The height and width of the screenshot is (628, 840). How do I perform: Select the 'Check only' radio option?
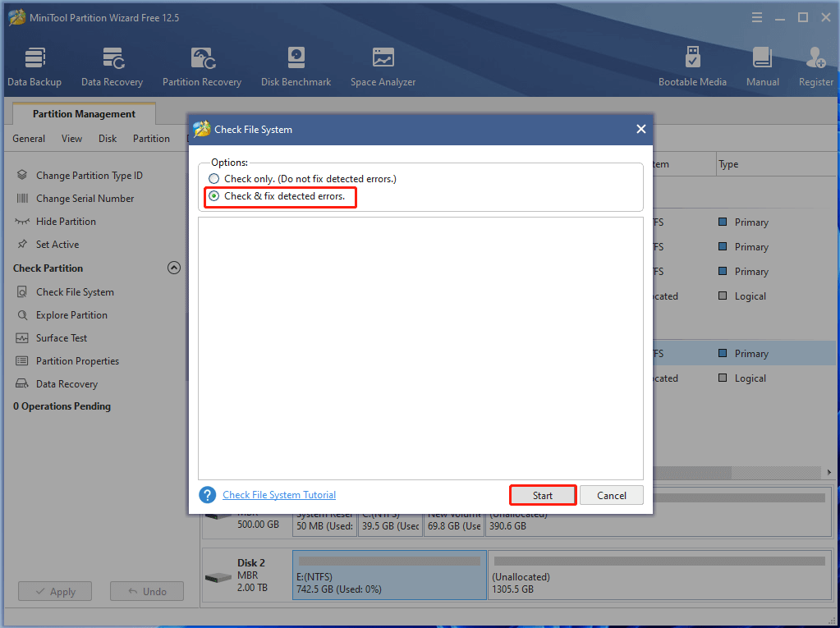click(213, 179)
